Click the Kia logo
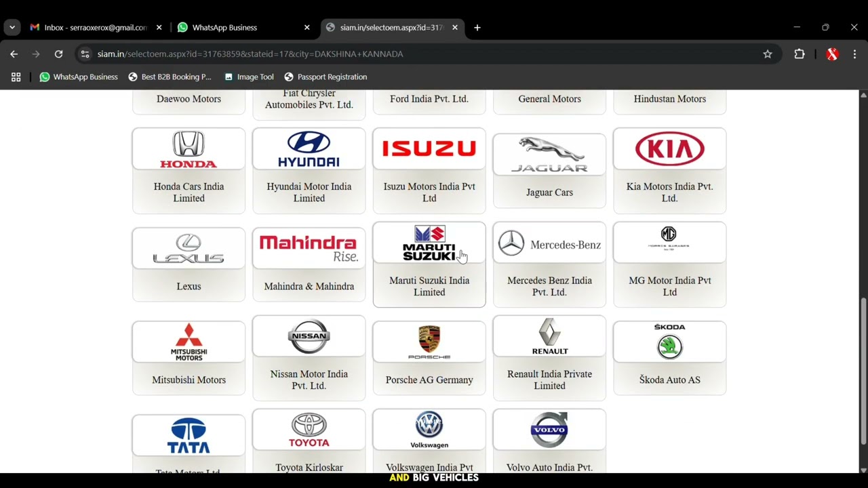Viewport: 868px width, 488px height. tap(670, 149)
